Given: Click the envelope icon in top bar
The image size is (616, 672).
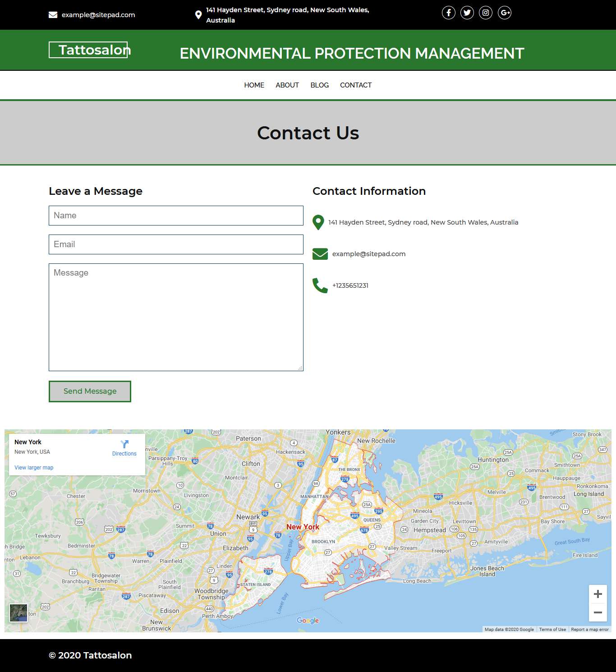Looking at the screenshot, I should pos(53,15).
